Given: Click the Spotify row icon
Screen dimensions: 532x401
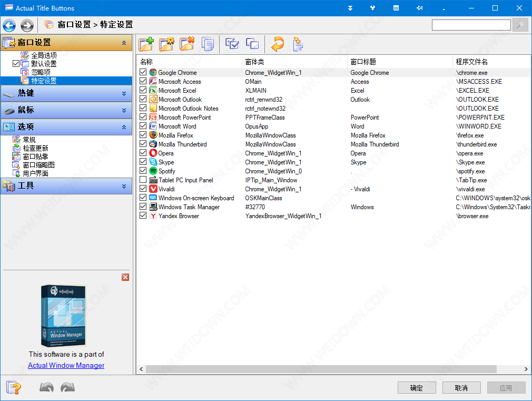Looking at the screenshot, I should [x=153, y=171].
